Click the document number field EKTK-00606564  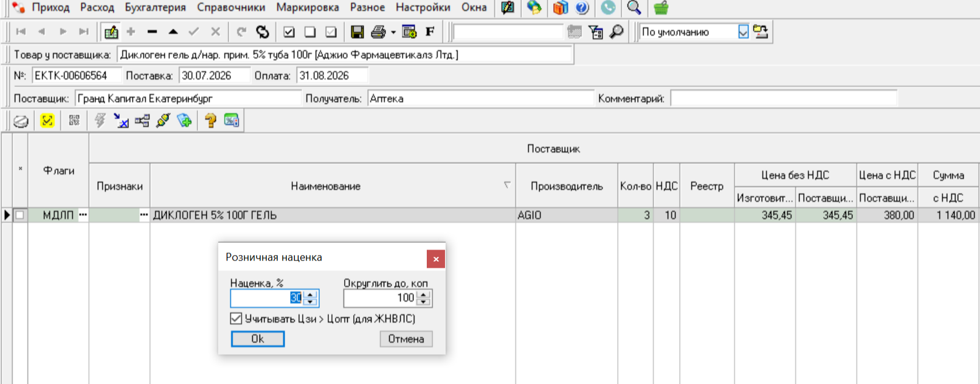tap(76, 75)
